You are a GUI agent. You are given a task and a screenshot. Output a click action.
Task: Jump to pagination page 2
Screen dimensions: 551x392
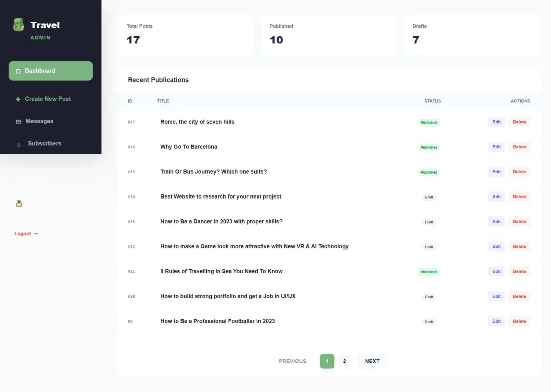point(344,361)
